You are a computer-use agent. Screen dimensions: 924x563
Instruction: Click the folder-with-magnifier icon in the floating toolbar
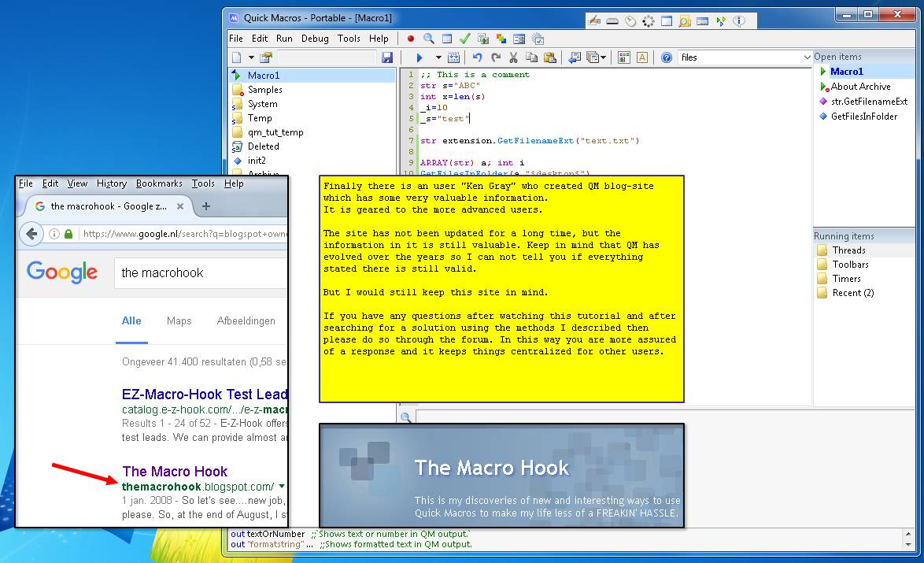684,21
